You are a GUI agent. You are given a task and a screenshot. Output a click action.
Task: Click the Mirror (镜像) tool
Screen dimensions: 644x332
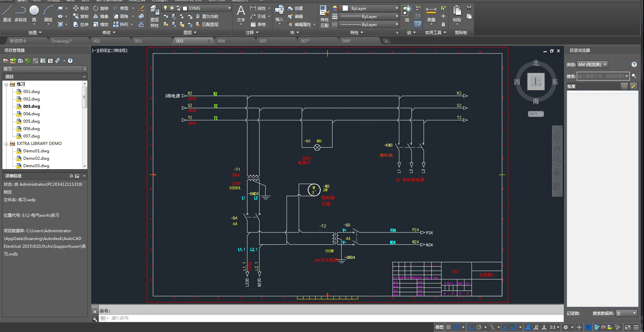101,16
